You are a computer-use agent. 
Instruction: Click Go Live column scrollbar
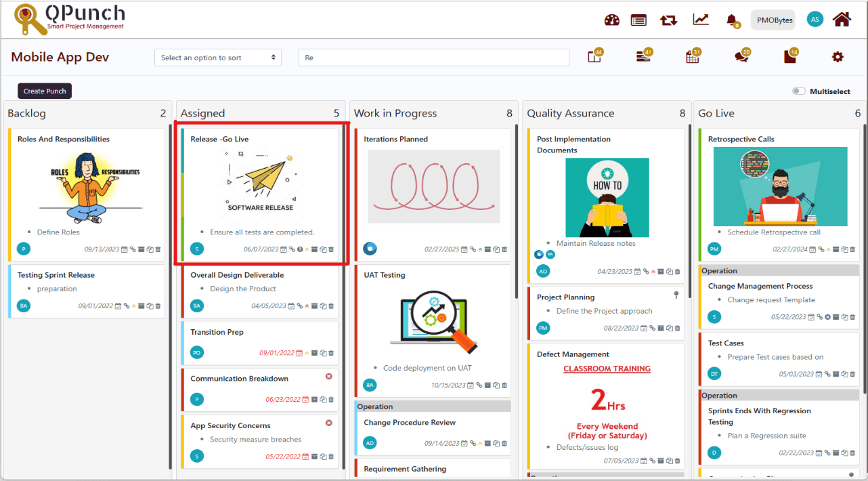tap(864, 257)
